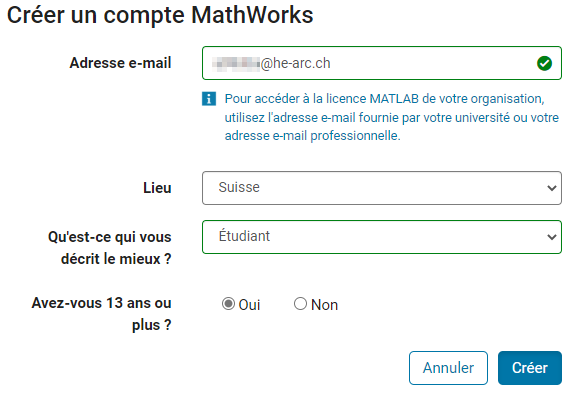The width and height of the screenshot is (577, 396).
Task: Open the Lieu dropdown showing Suisse
Action: pos(382,188)
